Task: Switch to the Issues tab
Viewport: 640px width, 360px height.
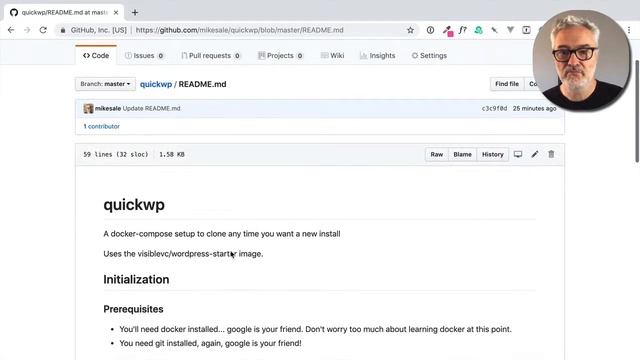Action: (x=144, y=56)
